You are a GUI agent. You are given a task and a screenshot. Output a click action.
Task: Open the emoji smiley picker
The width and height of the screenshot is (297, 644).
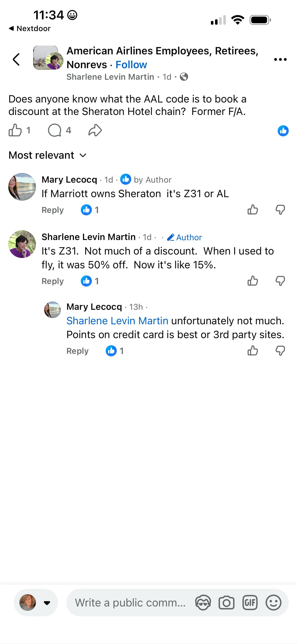pos(273,603)
